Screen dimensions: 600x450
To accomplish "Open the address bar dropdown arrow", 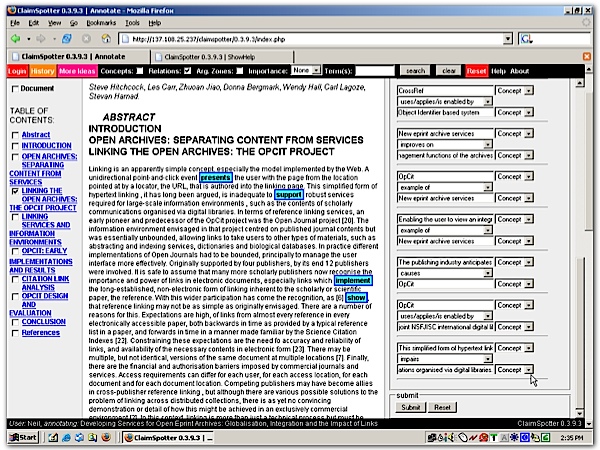I will 508,39.
